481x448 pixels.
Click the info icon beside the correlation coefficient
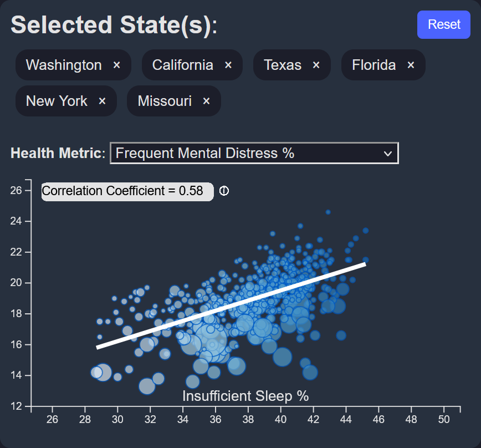(224, 191)
